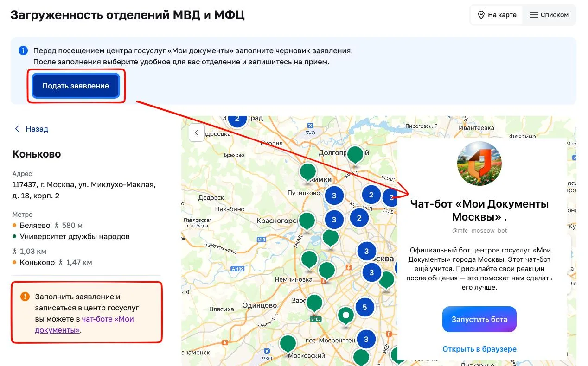This screenshot has width=588, height=366.
Task: Click the «Адрес» label
Action: tap(22, 174)
